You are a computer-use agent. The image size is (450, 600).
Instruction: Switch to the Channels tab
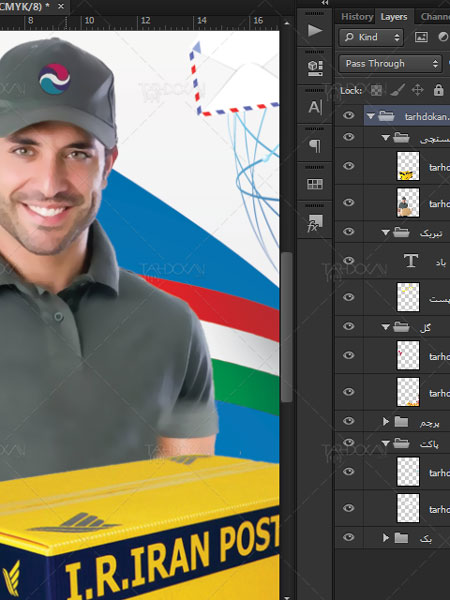pos(435,17)
